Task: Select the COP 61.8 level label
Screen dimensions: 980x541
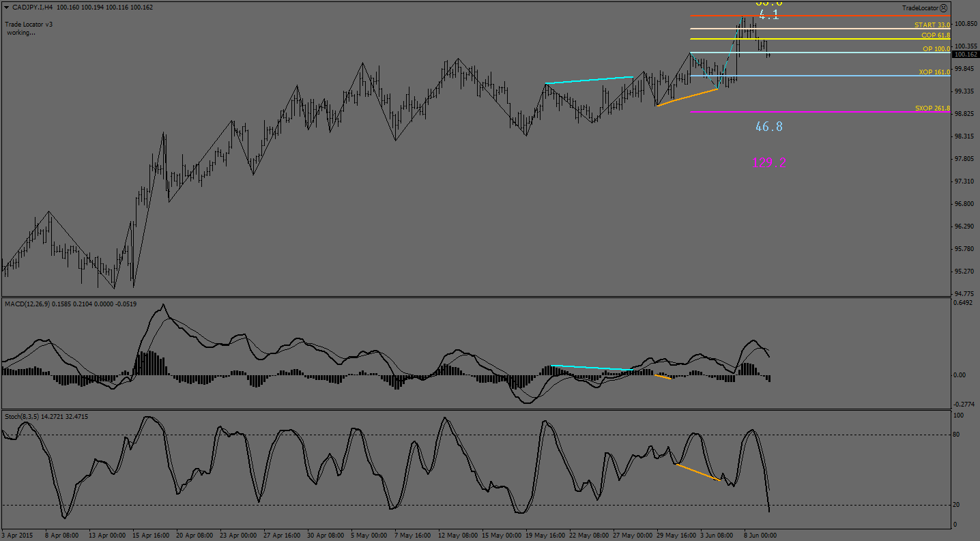Action: click(935, 35)
